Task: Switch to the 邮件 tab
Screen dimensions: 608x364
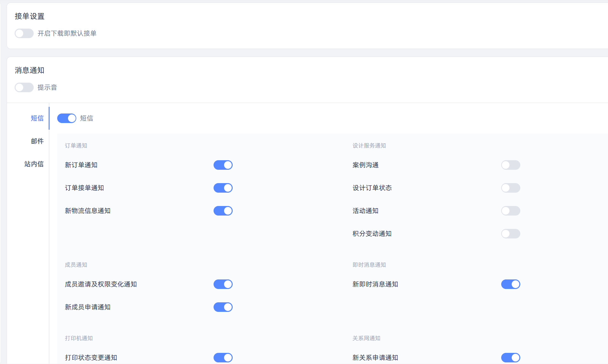Action: click(37, 141)
